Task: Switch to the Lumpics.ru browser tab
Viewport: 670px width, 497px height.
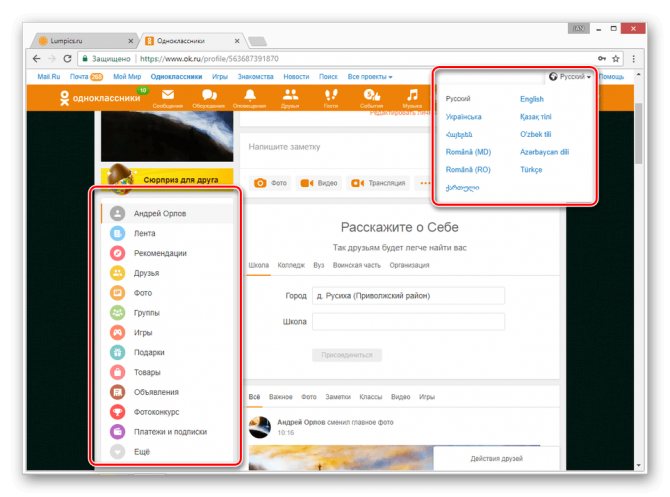Action: pos(83,41)
